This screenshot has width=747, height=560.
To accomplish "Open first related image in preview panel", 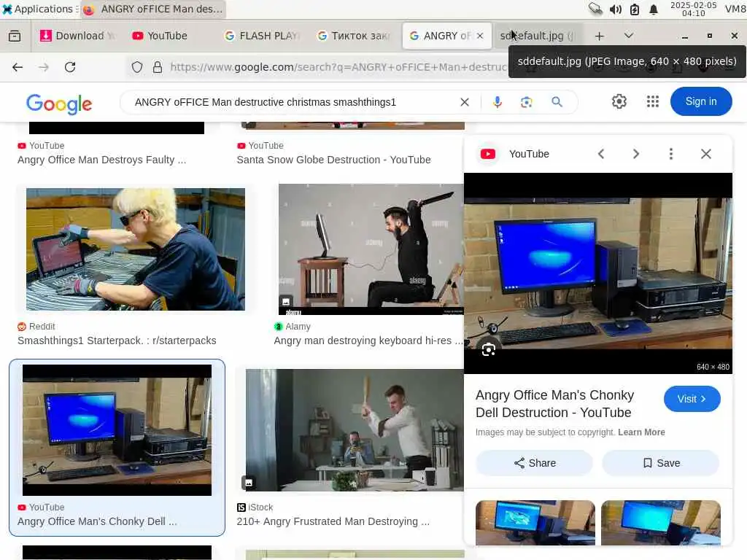I will tap(535, 522).
